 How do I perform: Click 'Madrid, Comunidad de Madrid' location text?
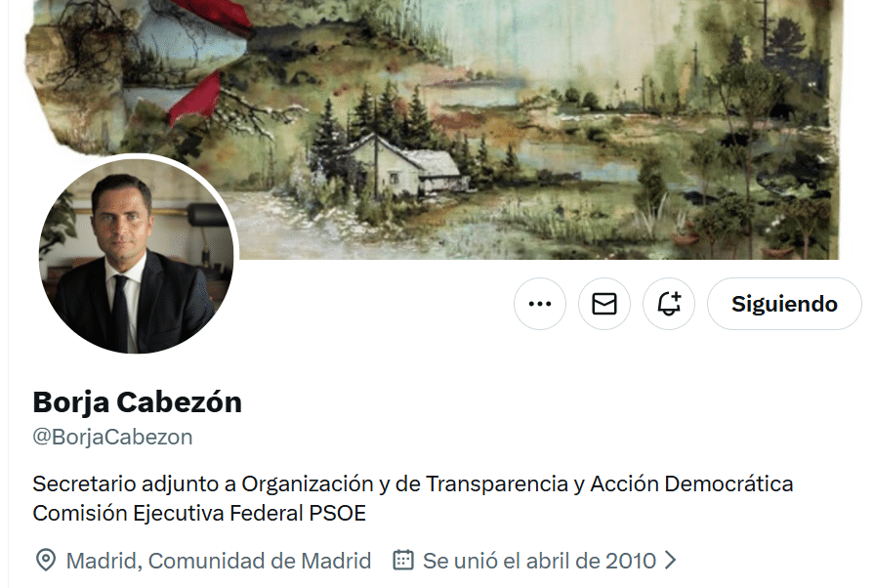click(x=219, y=561)
